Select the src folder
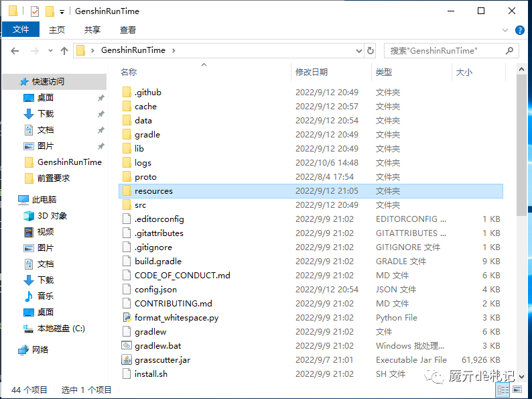Image resolution: width=532 pixels, height=399 pixels. point(140,205)
